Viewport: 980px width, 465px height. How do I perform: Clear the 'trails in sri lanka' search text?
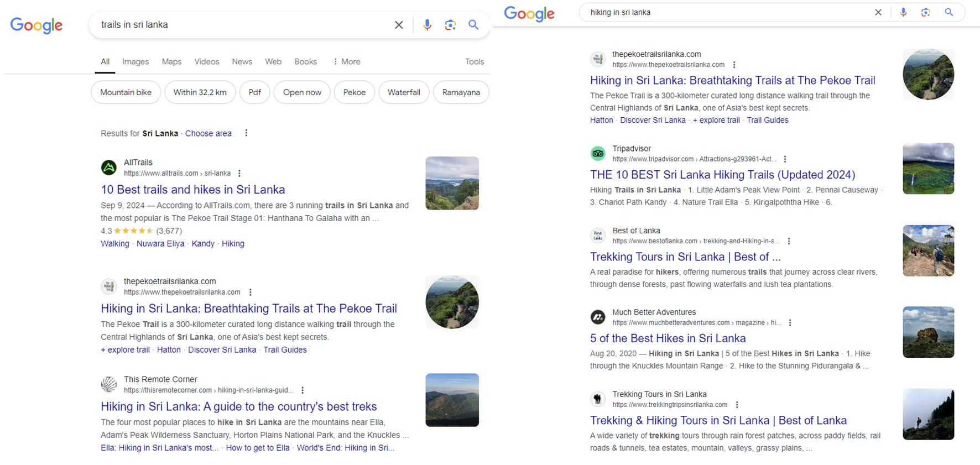(x=398, y=25)
